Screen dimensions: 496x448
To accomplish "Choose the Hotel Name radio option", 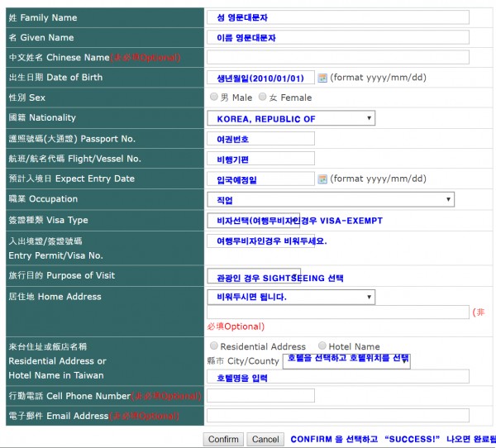I will pyautogui.click(x=322, y=346).
